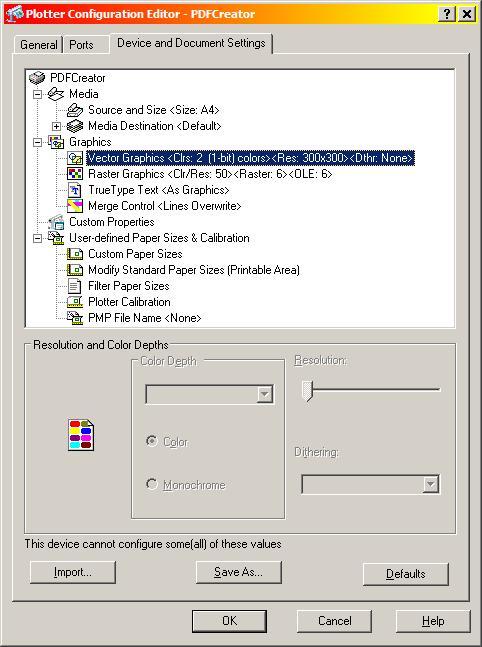Click the Source and Size tray icon

point(75,110)
